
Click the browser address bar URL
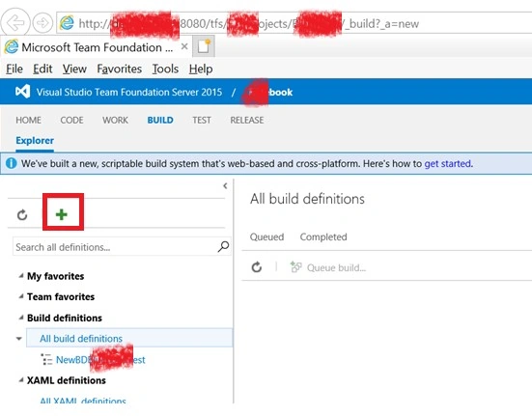pyautogui.click(x=249, y=23)
